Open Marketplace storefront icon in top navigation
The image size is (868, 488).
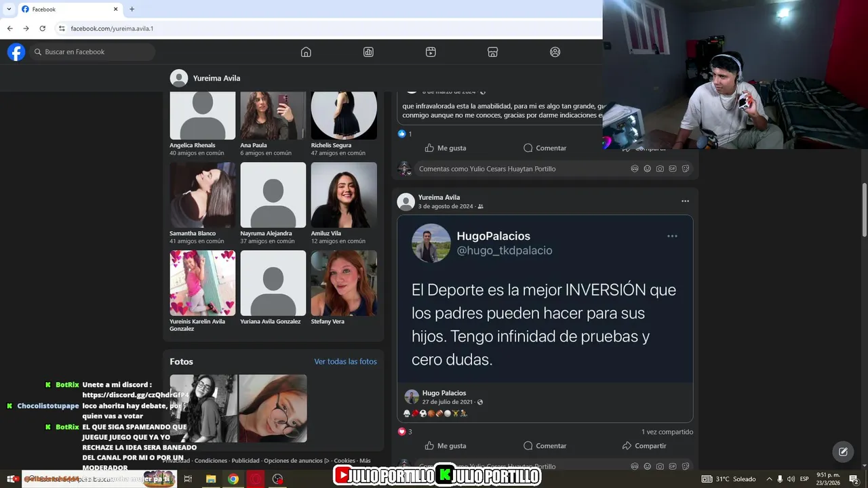pos(493,52)
